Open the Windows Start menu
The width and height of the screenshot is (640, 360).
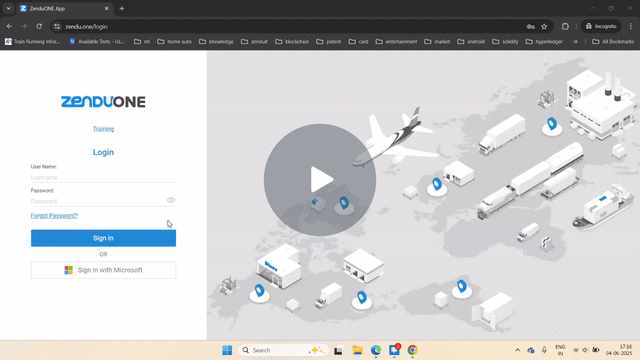coord(227,350)
